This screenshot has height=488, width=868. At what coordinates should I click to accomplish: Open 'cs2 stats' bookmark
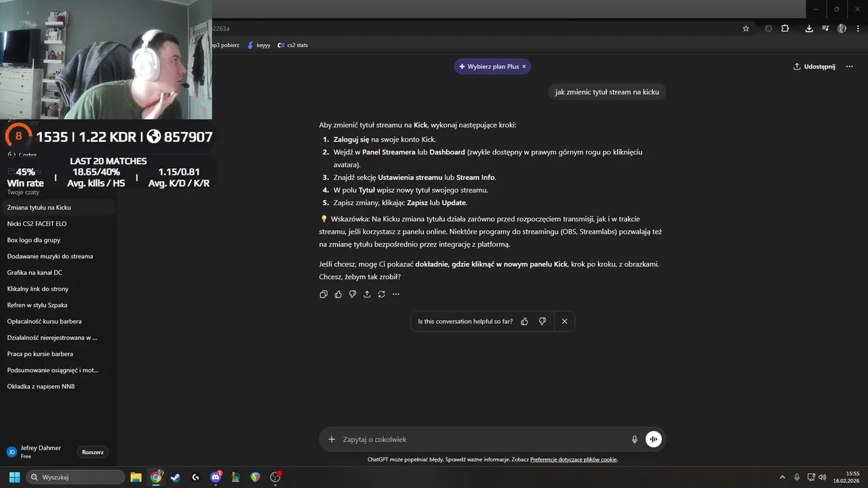pyautogui.click(x=292, y=45)
